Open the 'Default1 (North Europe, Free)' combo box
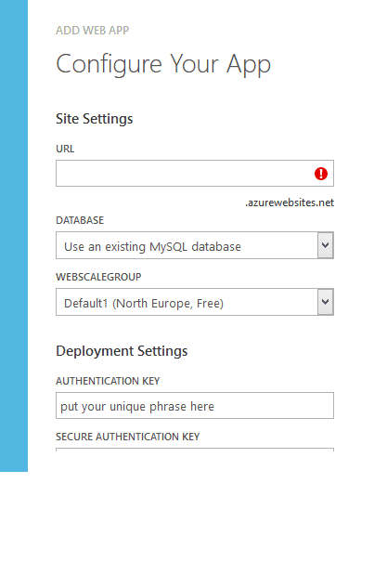Viewport: 374px width, 588px height. click(x=195, y=302)
